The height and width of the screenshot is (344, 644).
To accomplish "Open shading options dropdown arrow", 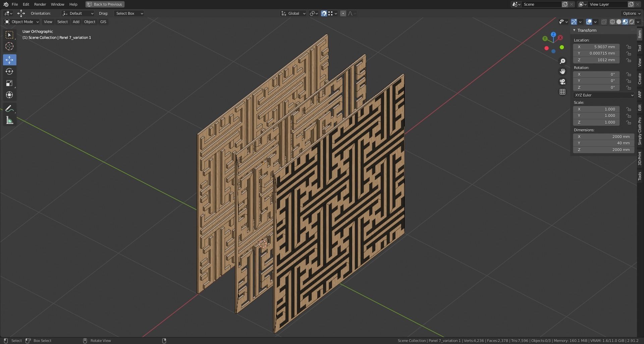I will (x=638, y=22).
